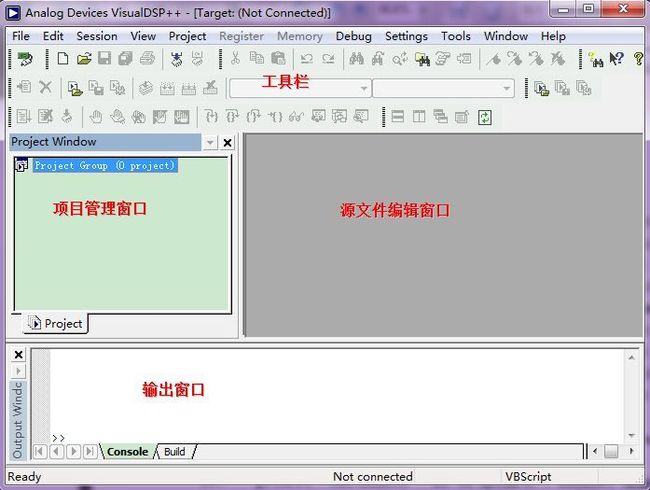The width and height of the screenshot is (650, 490).
Task: Click the VBScript status bar entry
Action: point(528,477)
